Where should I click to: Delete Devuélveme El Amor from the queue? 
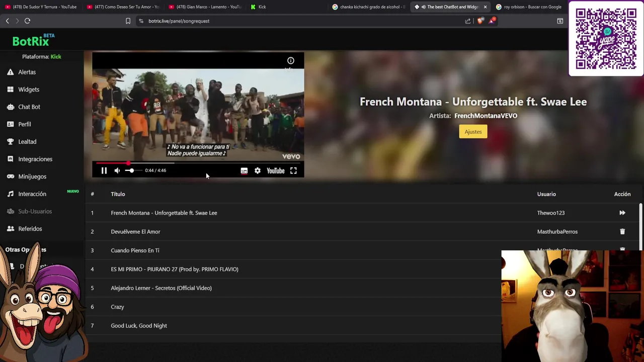pos(622,232)
